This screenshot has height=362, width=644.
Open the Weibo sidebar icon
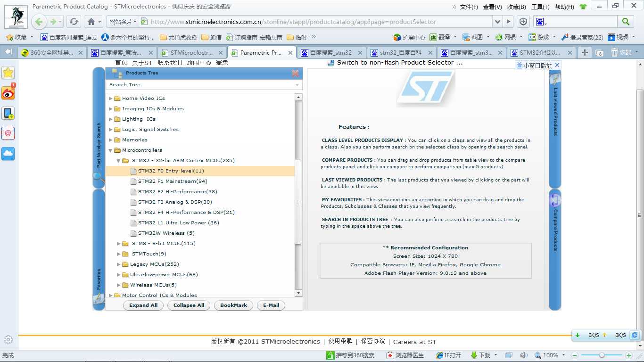(x=8, y=93)
